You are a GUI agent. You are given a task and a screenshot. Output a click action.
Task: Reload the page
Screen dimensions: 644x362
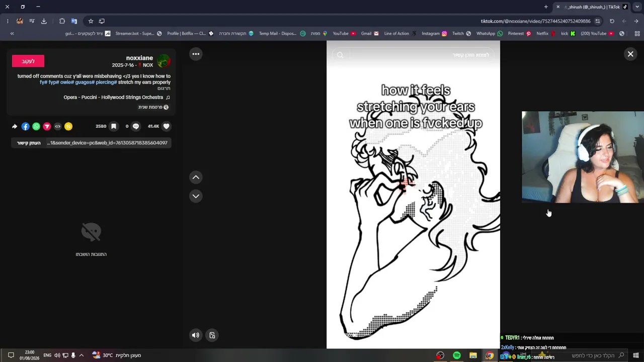tap(612, 21)
